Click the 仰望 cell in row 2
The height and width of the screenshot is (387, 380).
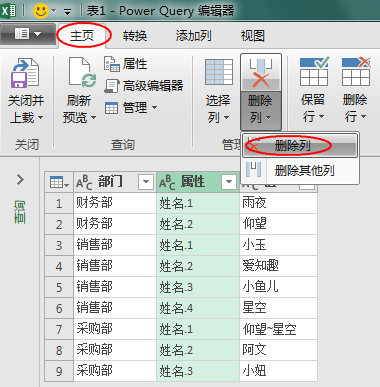(x=278, y=224)
